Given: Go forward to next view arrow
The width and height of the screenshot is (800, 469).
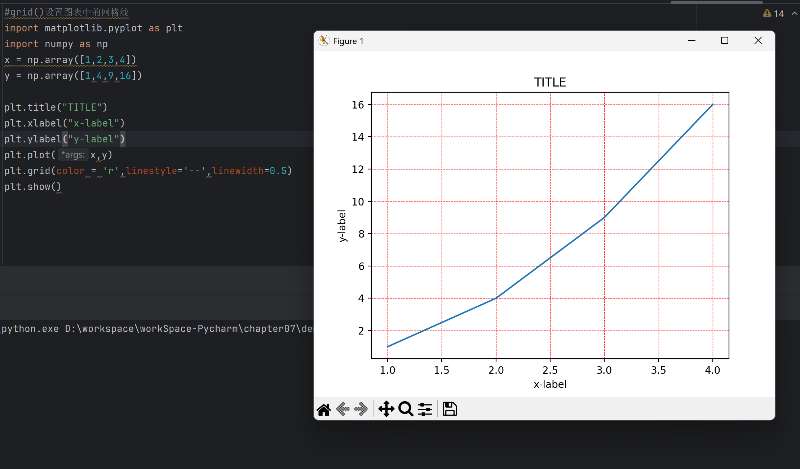Looking at the screenshot, I should pyautogui.click(x=361, y=409).
